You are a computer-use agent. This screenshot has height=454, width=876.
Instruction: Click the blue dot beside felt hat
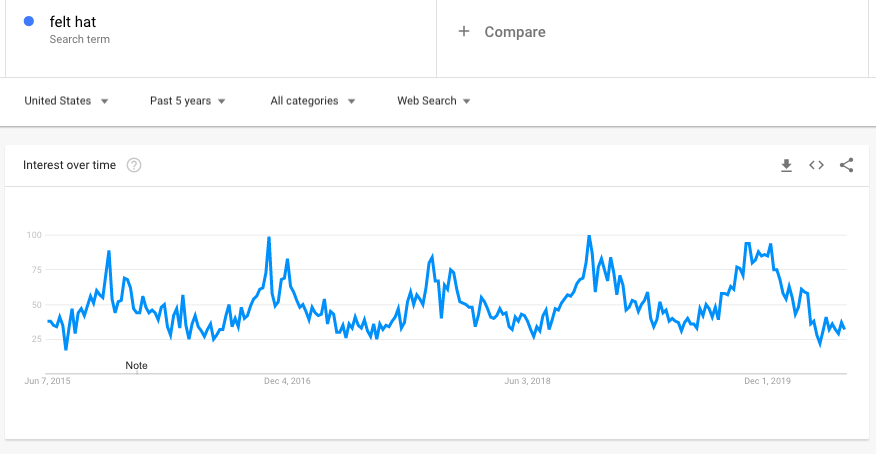[30, 22]
